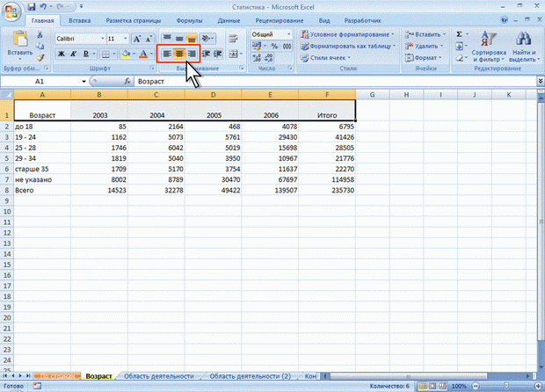Screen dimensions: 545x392
Task: Click the text orientation icon
Action: tap(206, 38)
